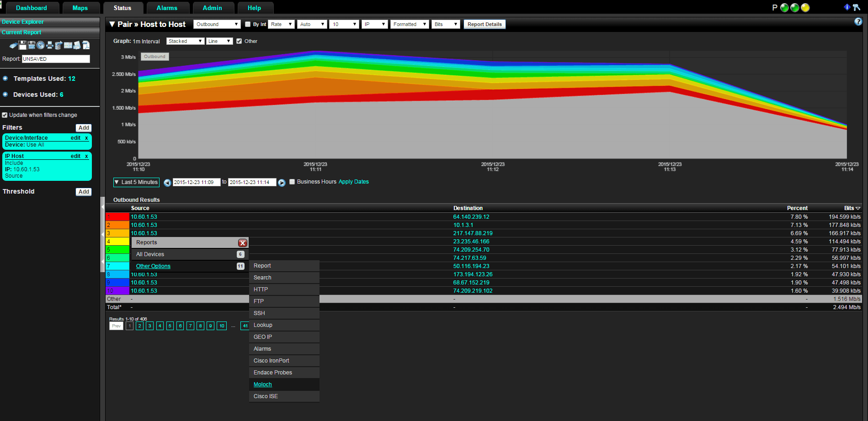The height and width of the screenshot is (421, 868).
Task: Open the Formatted dropdown
Action: pos(410,24)
